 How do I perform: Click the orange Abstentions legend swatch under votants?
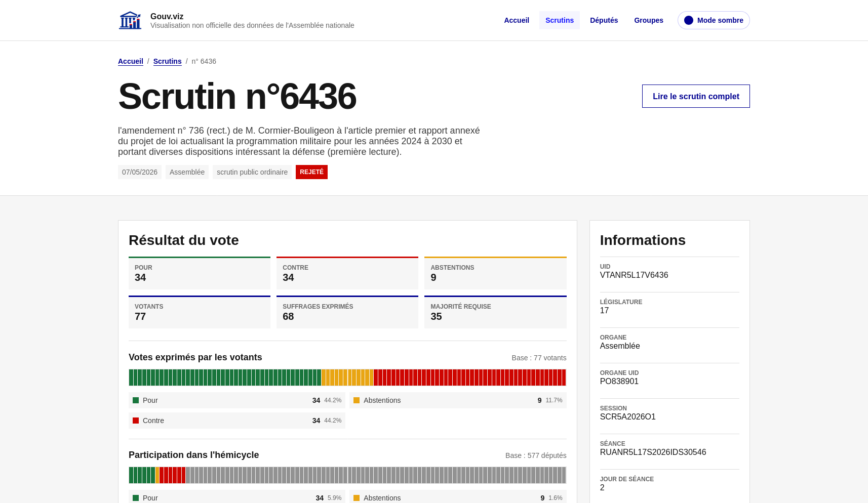coord(357,400)
